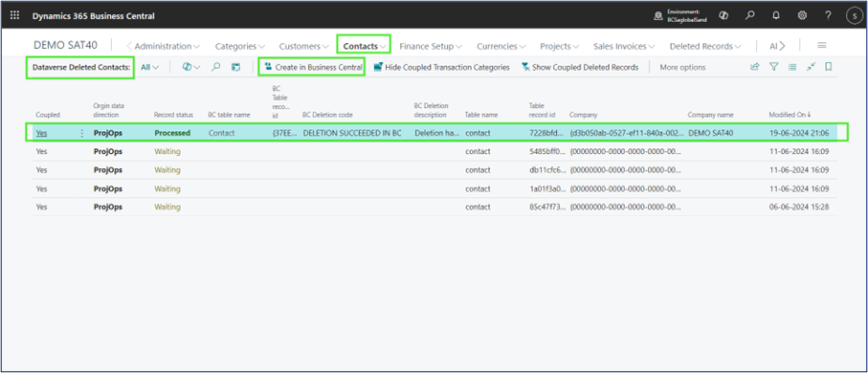The height and width of the screenshot is (373, 868).
Task: Click the DEMO SAT40 company name header
Action: 66,45
